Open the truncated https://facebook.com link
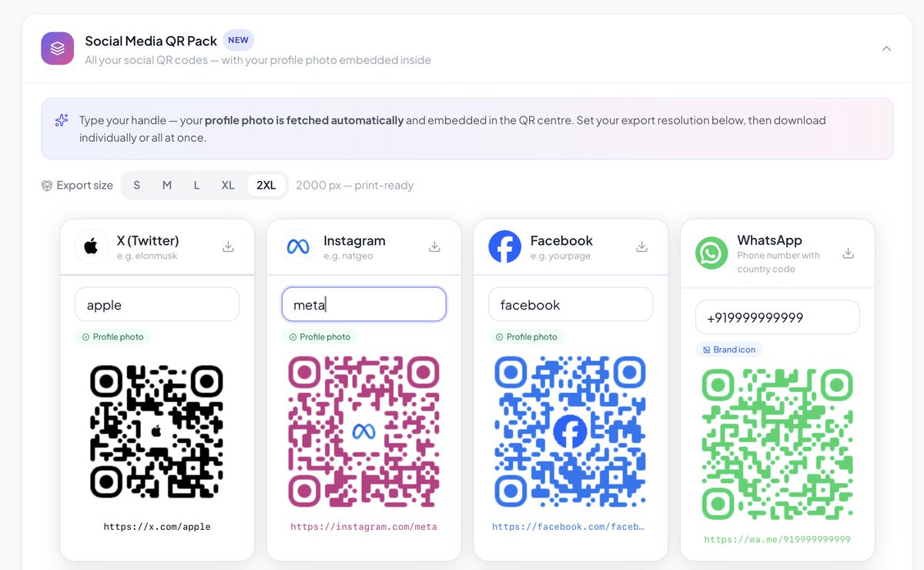This screenshot has height=570, width=924. click(568, 527)
